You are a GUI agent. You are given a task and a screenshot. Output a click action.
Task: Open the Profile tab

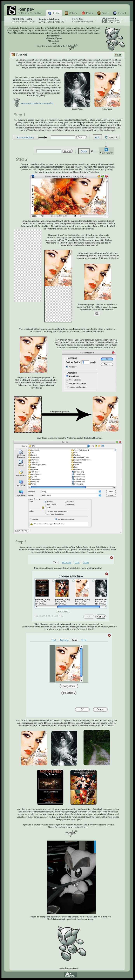[x=54, y=13]
